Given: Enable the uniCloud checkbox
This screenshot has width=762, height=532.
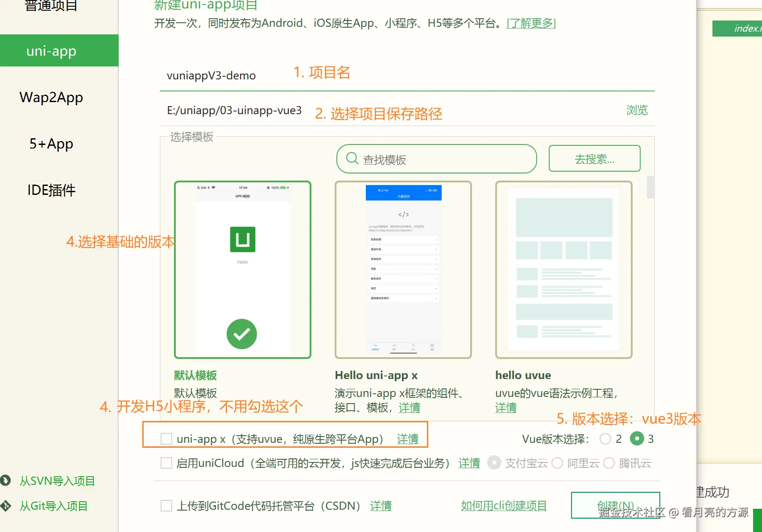Looking at the screenshot, I should [x=166, y=463].
